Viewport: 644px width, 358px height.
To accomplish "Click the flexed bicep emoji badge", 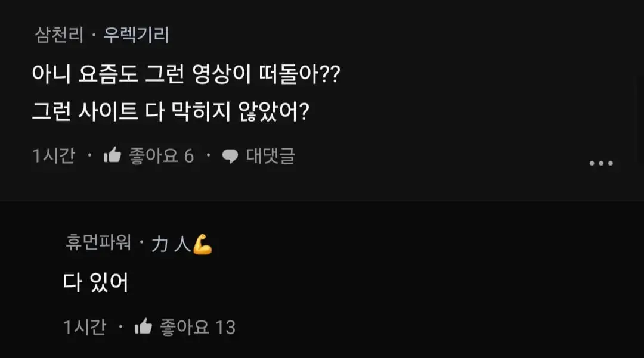I will coord(203,245).
